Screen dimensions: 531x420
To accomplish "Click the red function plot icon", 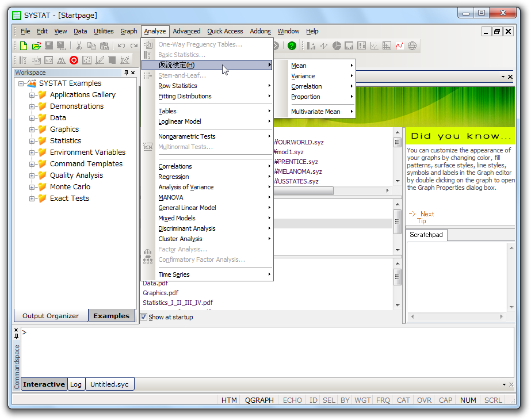I will click(399, 45).
